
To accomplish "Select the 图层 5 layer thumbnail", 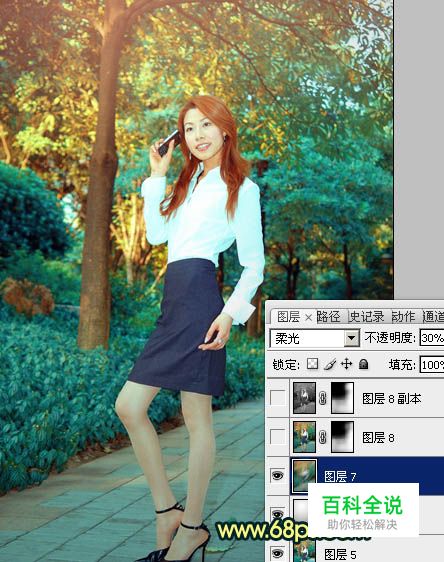I will click(x=304, y=552).
